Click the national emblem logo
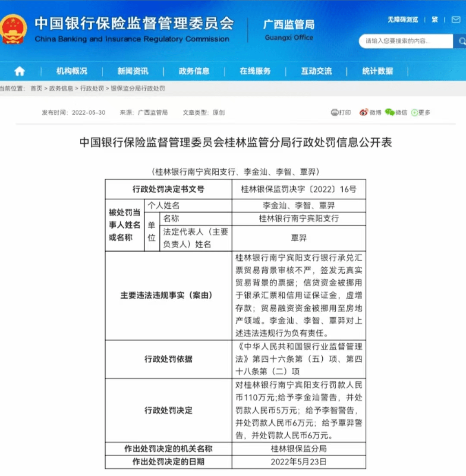The image size is (466, 476). coord(13,29)
